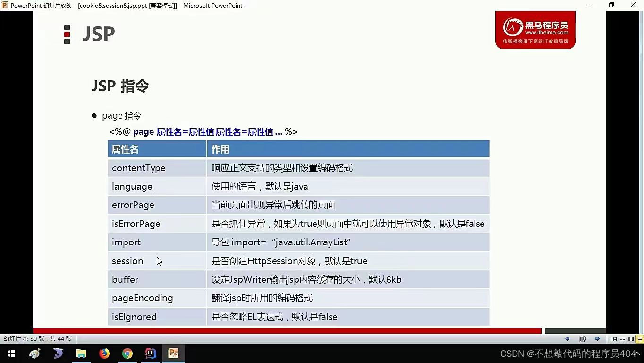Restore down the PowerPoint window
The image size is (644, 363).
(x=610, y=5)
